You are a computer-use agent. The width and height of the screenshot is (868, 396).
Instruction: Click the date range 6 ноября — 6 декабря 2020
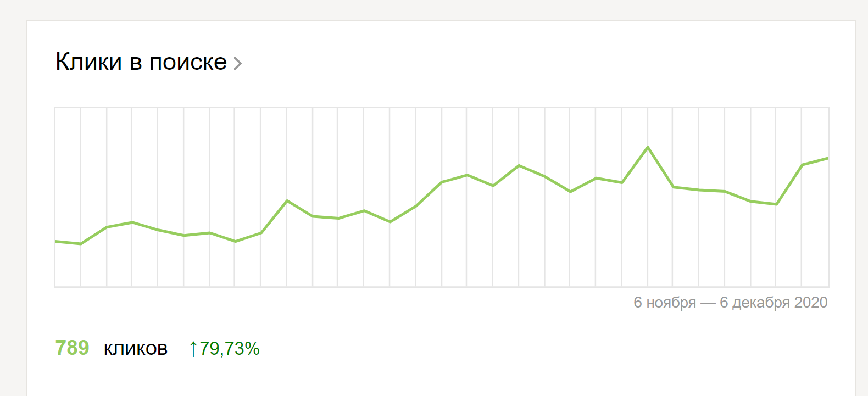(730, 303)
